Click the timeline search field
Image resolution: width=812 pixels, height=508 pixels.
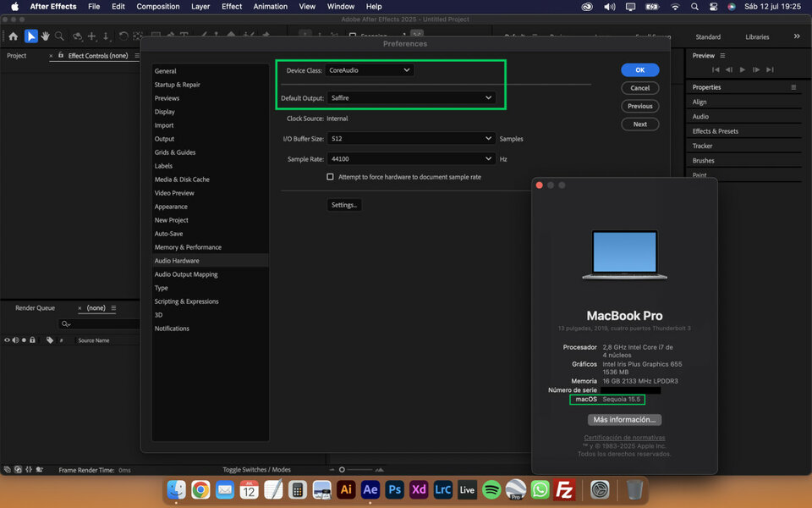pos(101,324)
